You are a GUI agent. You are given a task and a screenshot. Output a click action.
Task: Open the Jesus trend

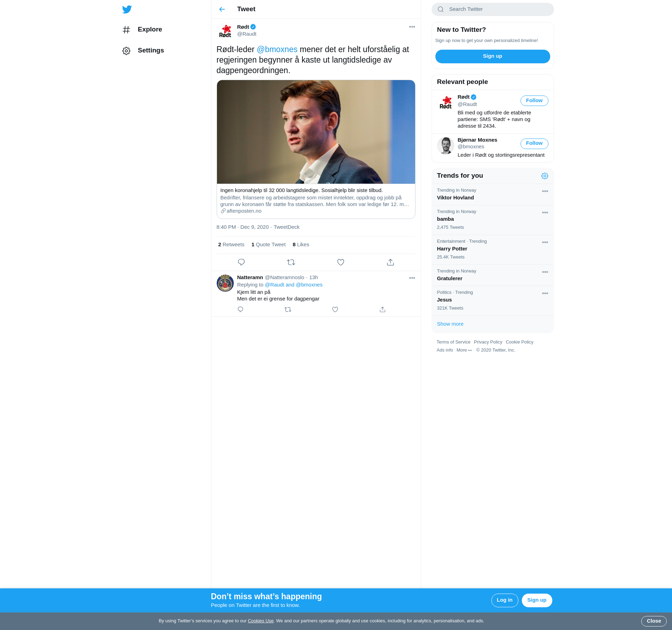[x=493, y=301]
